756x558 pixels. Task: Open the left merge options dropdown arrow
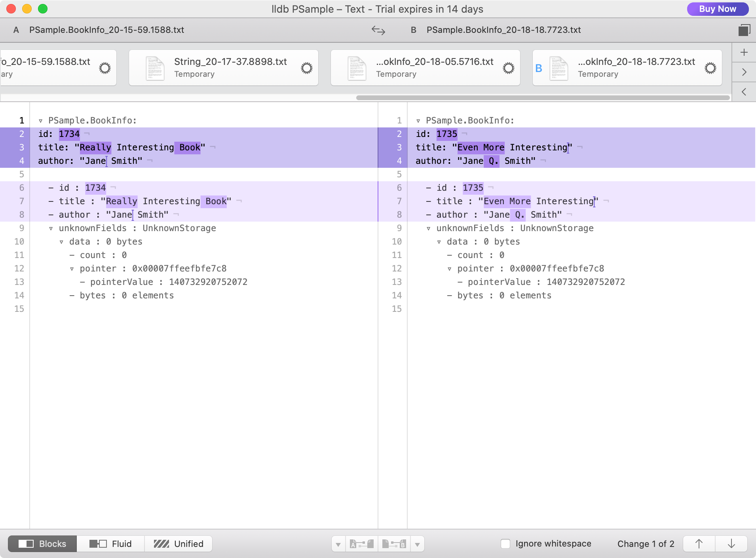coord(338,544)
